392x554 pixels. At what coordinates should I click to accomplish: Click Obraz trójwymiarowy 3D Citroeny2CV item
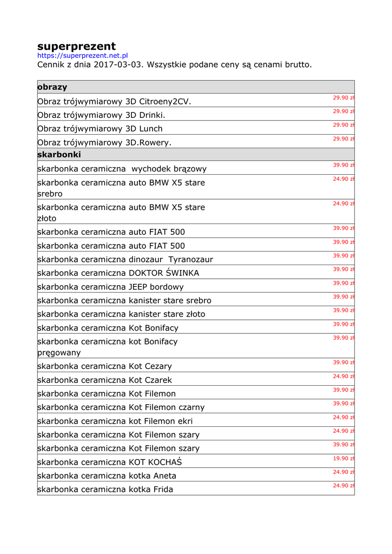114,102
